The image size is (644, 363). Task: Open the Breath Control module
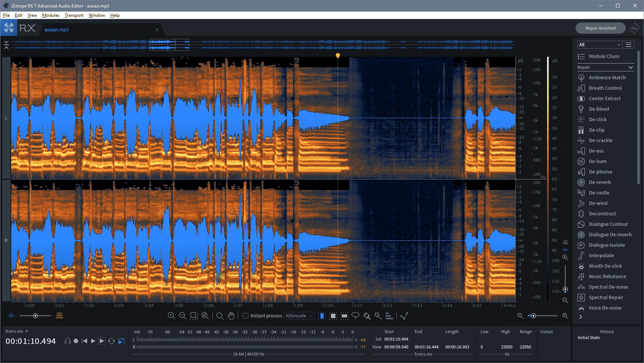coord(600,88)
